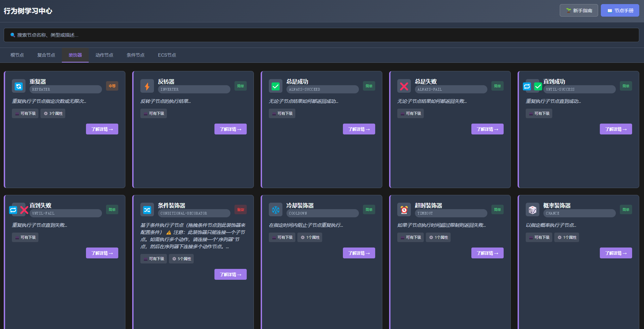Image resolution: width=644 pixels, height=329 pixels.
Task: Show 了解详情 for the 冷却装饰器 card
Action: pyautogui.click(x=359, y=253)
